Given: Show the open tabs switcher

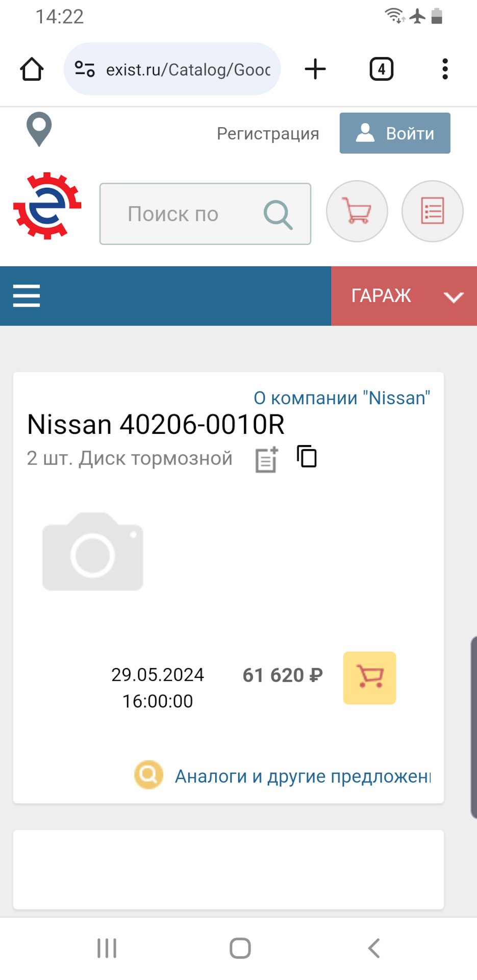Looking at the screenshot, I should coord(381,69).
